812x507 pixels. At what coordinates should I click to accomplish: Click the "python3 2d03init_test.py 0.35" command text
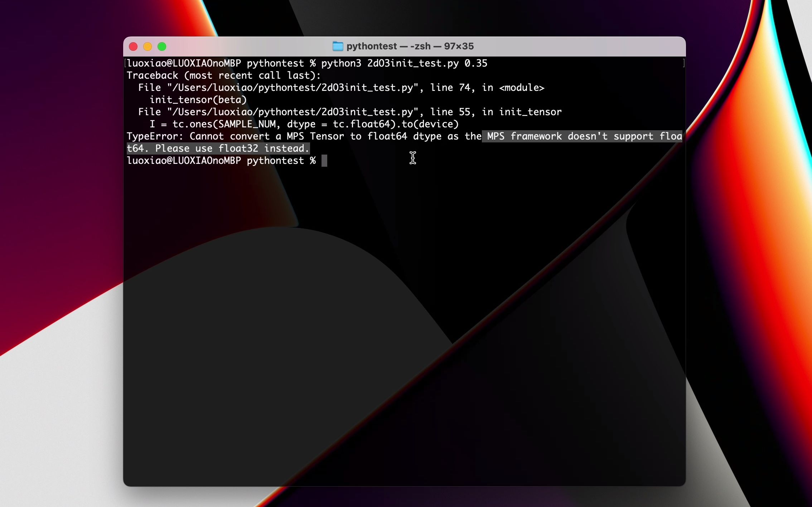(404, 63)
